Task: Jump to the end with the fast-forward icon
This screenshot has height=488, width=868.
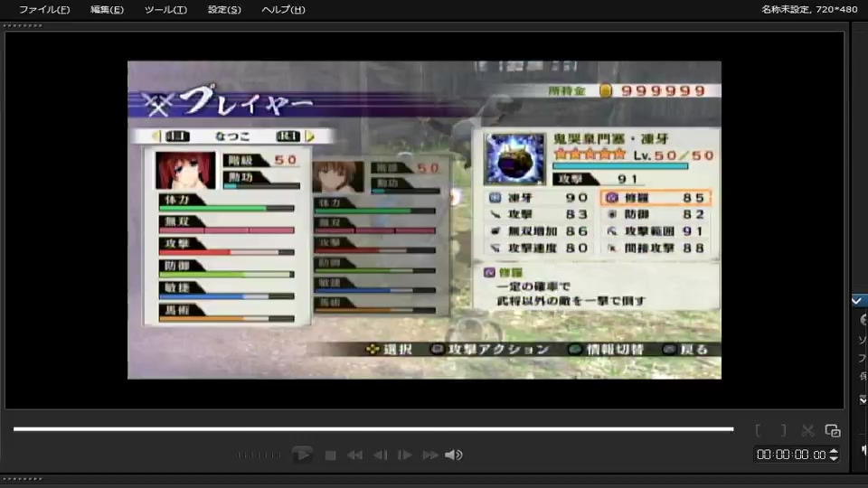Action: pos(430,455)
